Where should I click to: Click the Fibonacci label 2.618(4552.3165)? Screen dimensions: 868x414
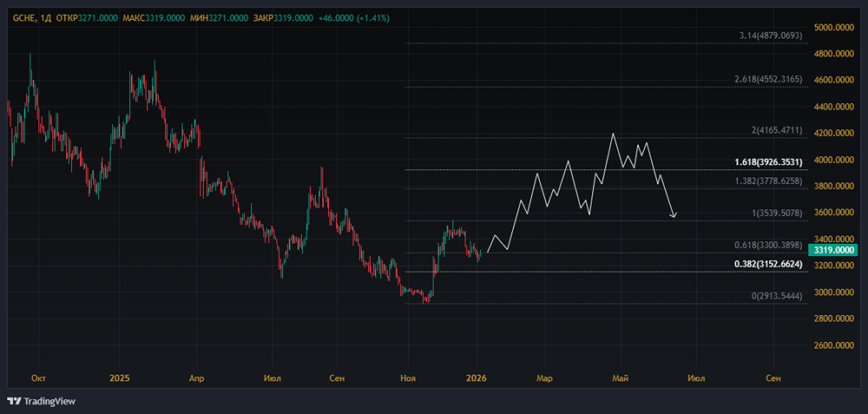tap(768, 80)
